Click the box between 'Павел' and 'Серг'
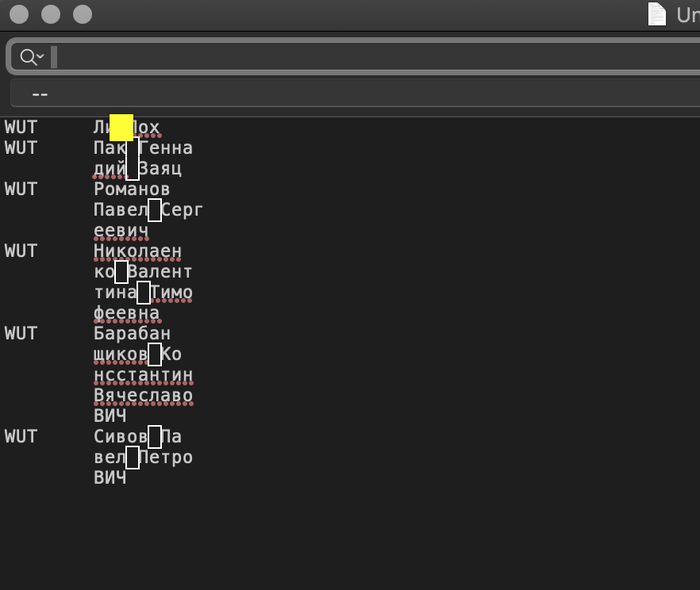 154,210
